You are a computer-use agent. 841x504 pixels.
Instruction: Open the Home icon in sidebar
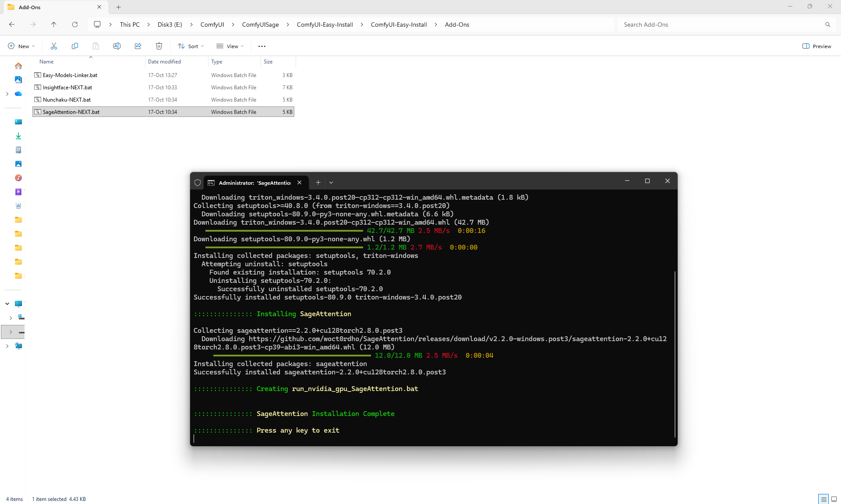[18, 66]
